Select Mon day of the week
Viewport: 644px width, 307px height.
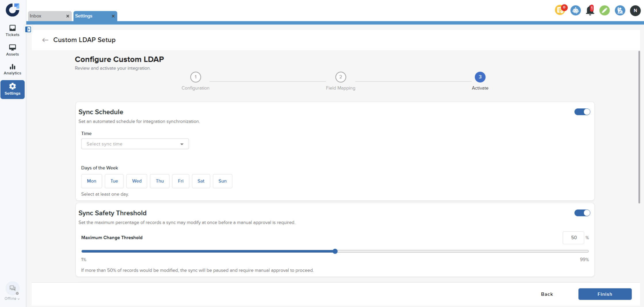92,181
